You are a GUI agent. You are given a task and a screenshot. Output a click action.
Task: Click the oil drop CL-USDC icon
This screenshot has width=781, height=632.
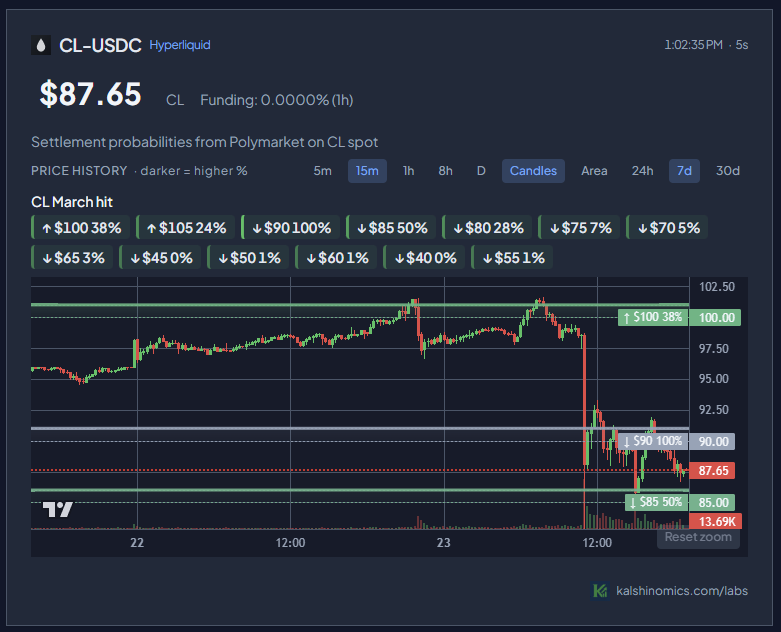pos(41,45)
